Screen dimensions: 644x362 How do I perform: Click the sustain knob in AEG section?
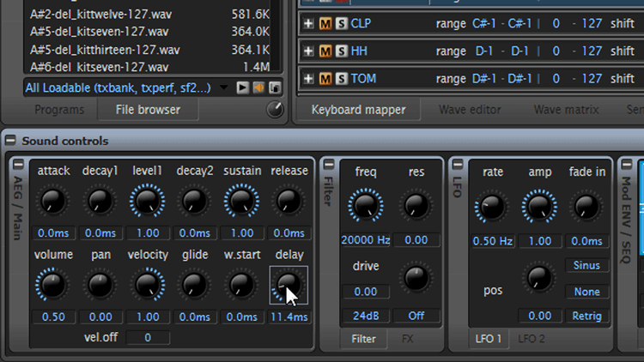click(242, 202)
